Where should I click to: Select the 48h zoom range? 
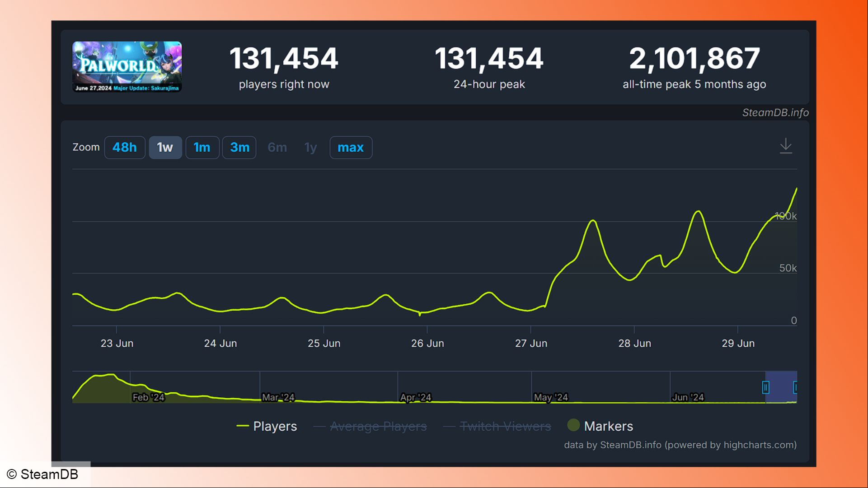[x=125, y=148]
